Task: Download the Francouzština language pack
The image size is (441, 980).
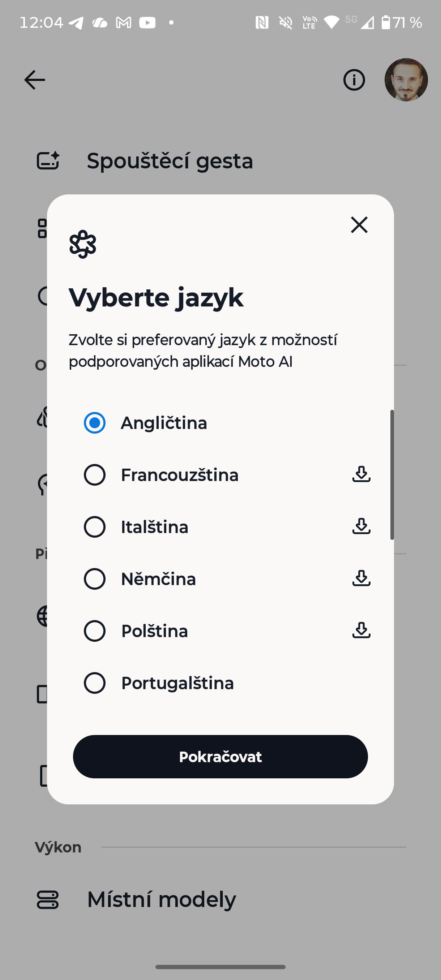Action: [361, 474]
